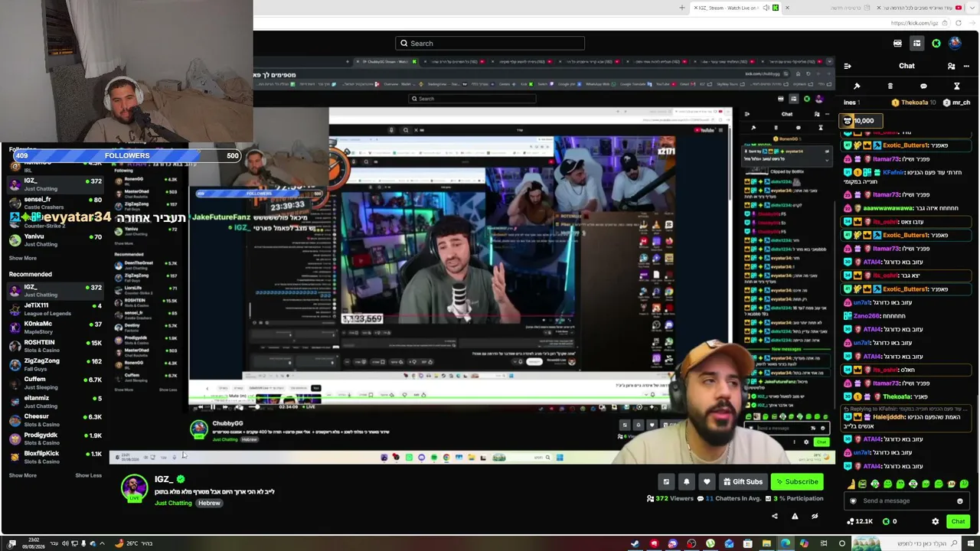Viewport: 980px width, 551px height.
Task: Toggle the theatre mode icon in top bar
Action: point(897,44)
